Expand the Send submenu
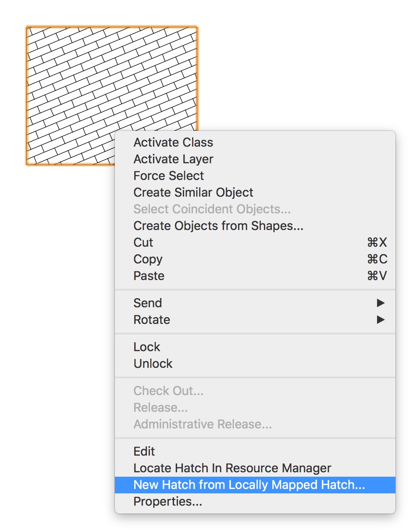 pos(147,303)
